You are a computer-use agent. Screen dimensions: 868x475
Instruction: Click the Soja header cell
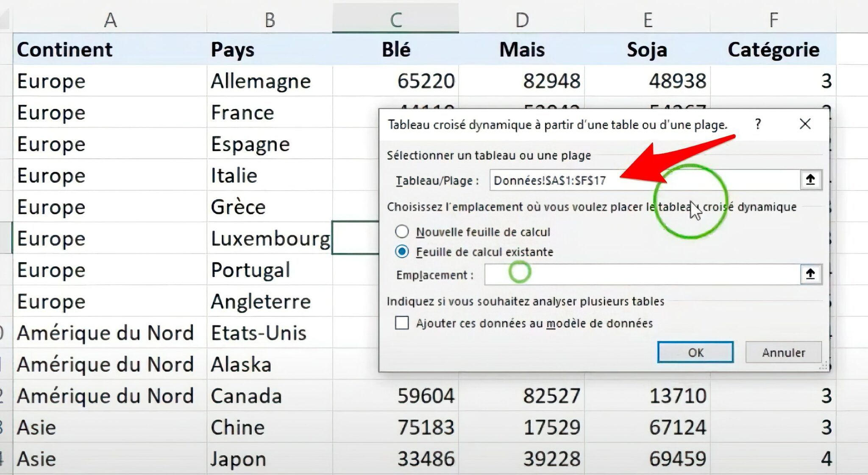647,49
